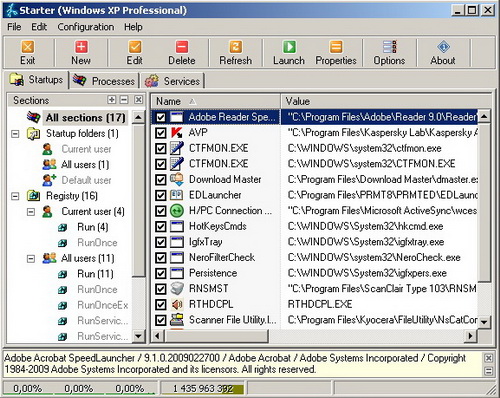
Task: Open the Options dialog
Action: point(389,53)
